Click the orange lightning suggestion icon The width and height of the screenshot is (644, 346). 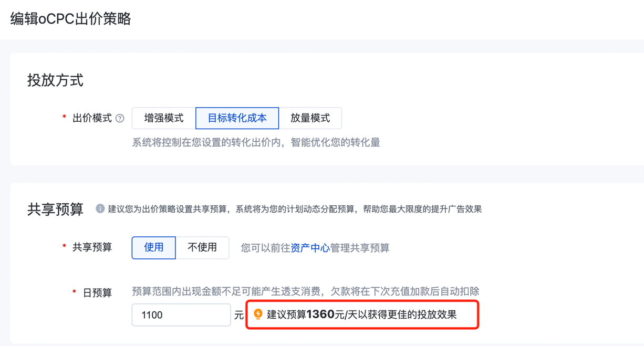(258, 314)
